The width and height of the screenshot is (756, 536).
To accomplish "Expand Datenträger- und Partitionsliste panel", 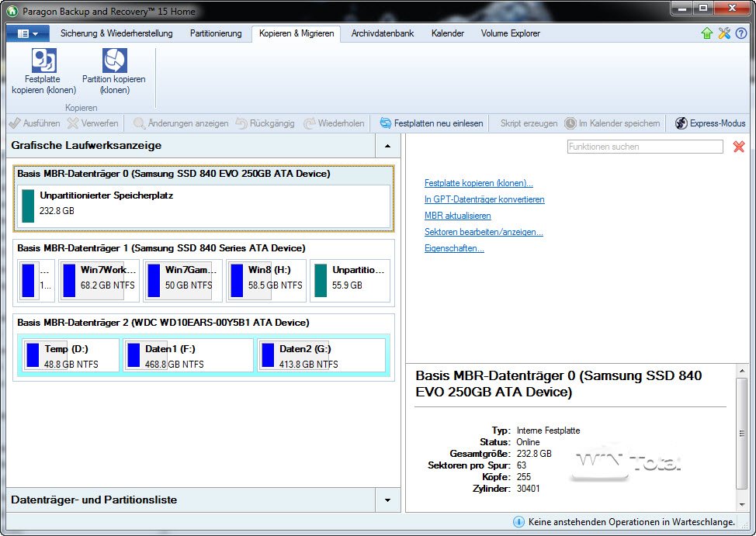I will (x=387, y=500).
